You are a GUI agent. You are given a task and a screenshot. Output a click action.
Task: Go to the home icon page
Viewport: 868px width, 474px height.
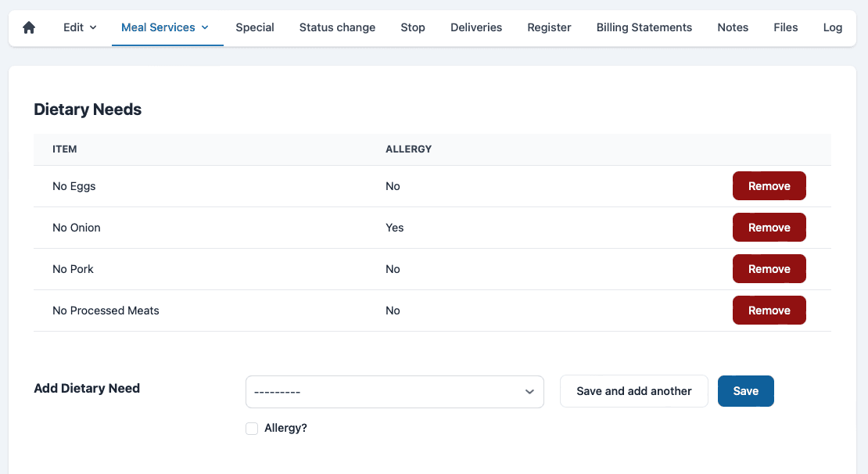point(29,27)
